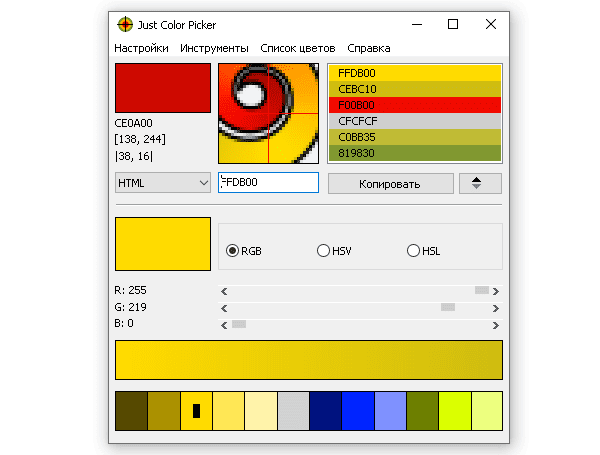The height and width of the screenshot is (455, 600).
Task: Select 819830 olive entry in color list
Action: [415, 152]
